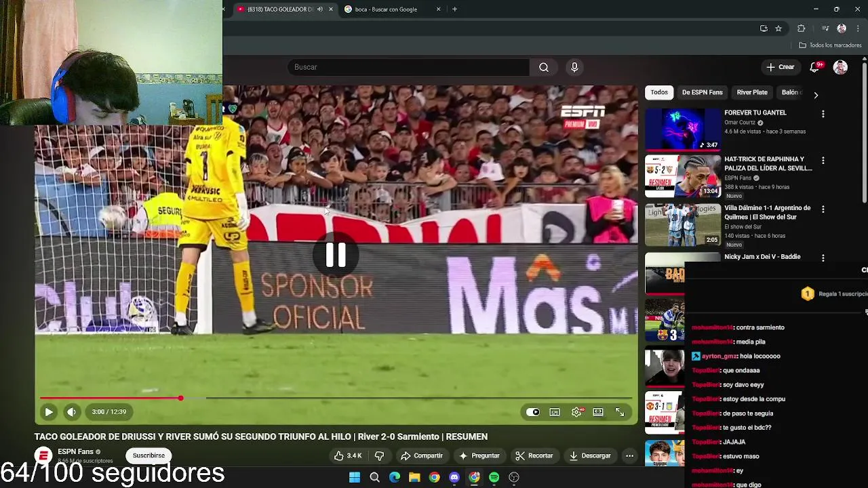The image size is (868, 488).
Task: Open options menu for HAT-TRICK DE RAPHINHA video
Action: tap(823, 161)
